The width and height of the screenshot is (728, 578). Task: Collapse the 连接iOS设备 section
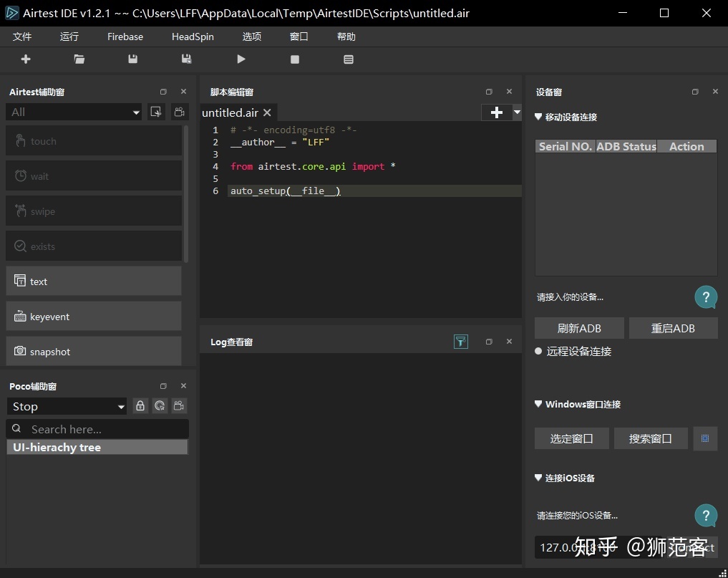(x=538, y=478)
